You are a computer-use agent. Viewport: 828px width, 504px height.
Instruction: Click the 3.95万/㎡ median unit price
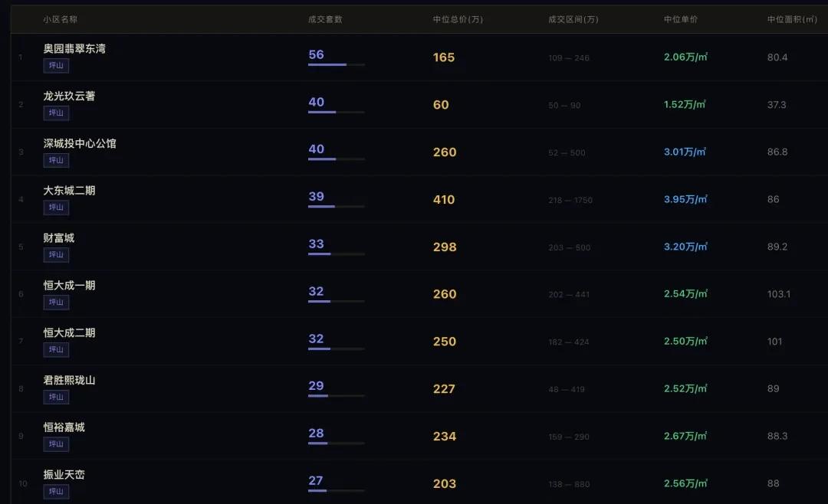pyautogui.click(x=685, y=199)
